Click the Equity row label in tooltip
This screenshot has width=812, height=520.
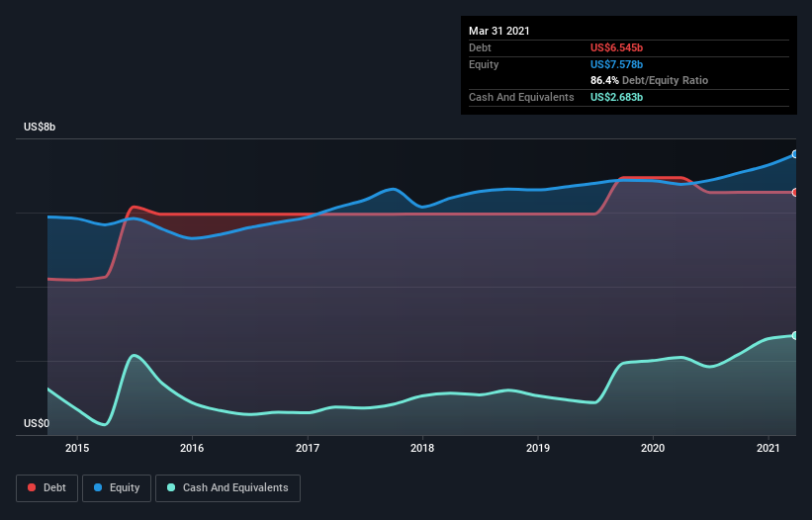click(484, 64)
